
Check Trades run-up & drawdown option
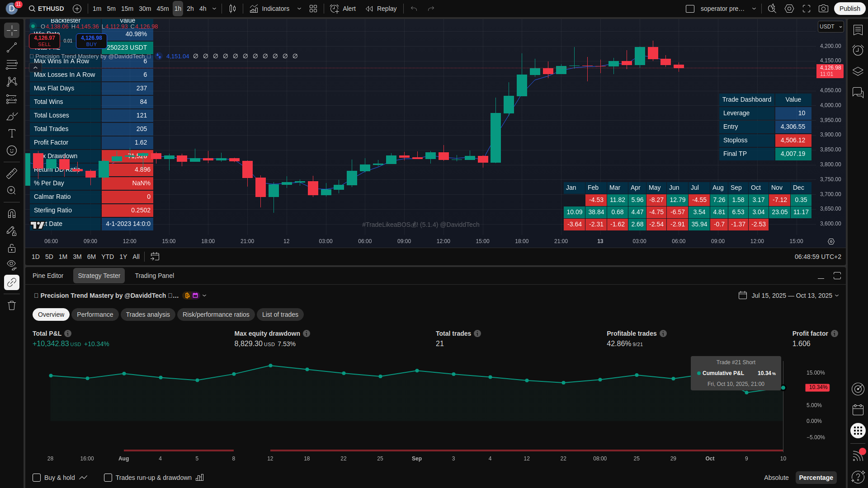click(108, 478)
